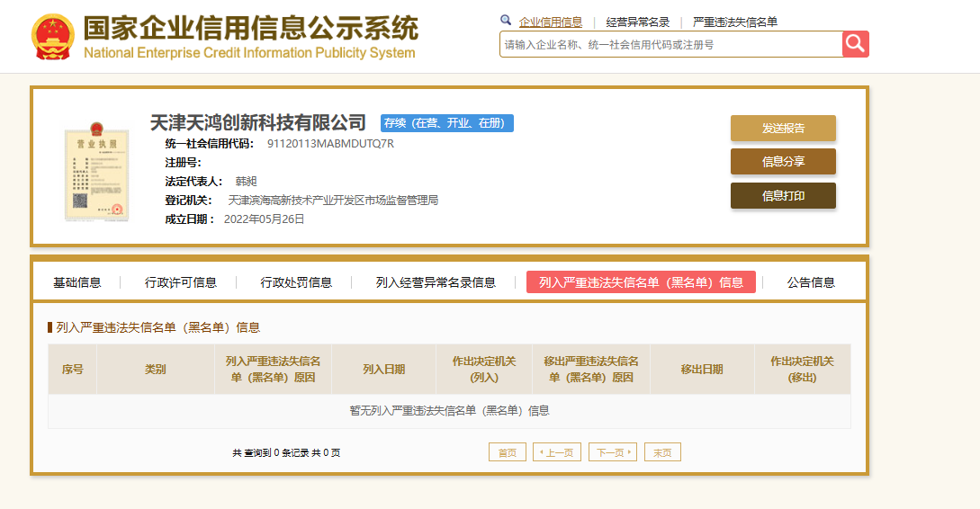The image size is (980, 509).
Task: Click the red search magnifier button
Action: [x=856, y=44]
